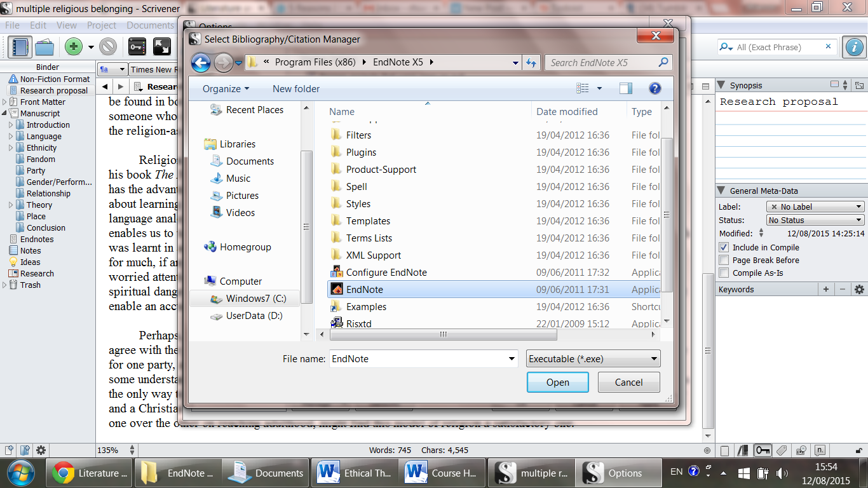Click the change view icon in file dialog
The image size is (868, 488).
coord(583,88)
